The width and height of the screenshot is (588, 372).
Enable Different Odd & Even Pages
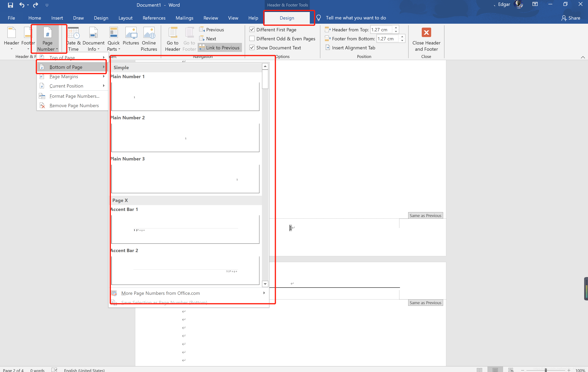click(252, 39)
